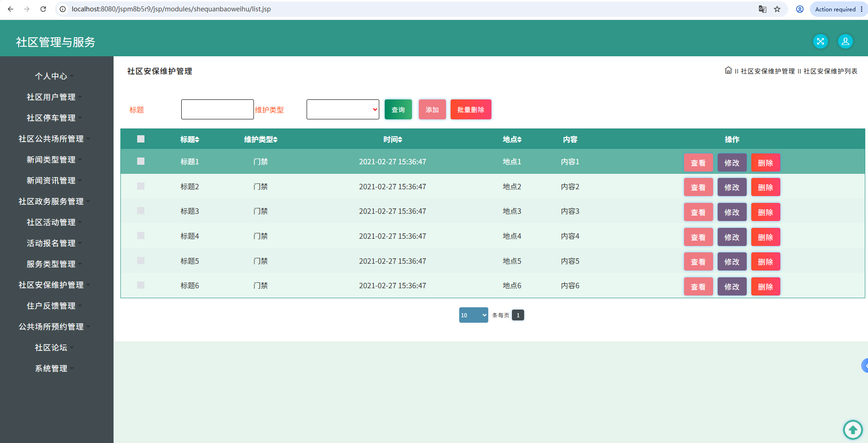Open the rows-per-page dropdown showing 10
The height and width of the screenshot is (443, 868).
[474, 315]
